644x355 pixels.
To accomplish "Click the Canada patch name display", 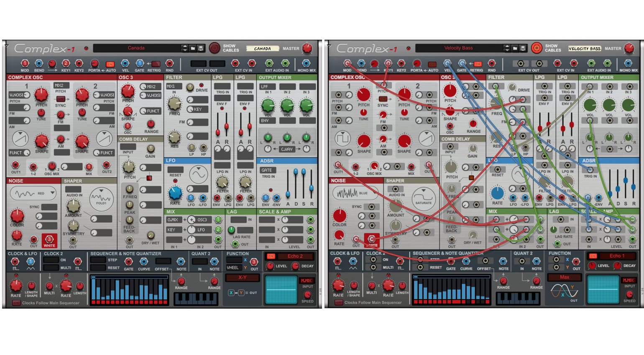I will [x=137, y=48].
